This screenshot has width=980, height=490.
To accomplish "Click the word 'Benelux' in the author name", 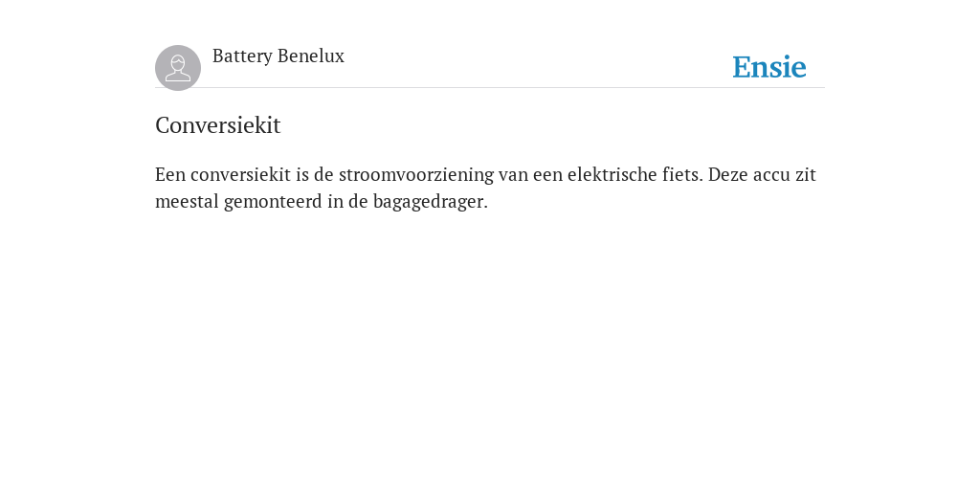I will [311, 56].
